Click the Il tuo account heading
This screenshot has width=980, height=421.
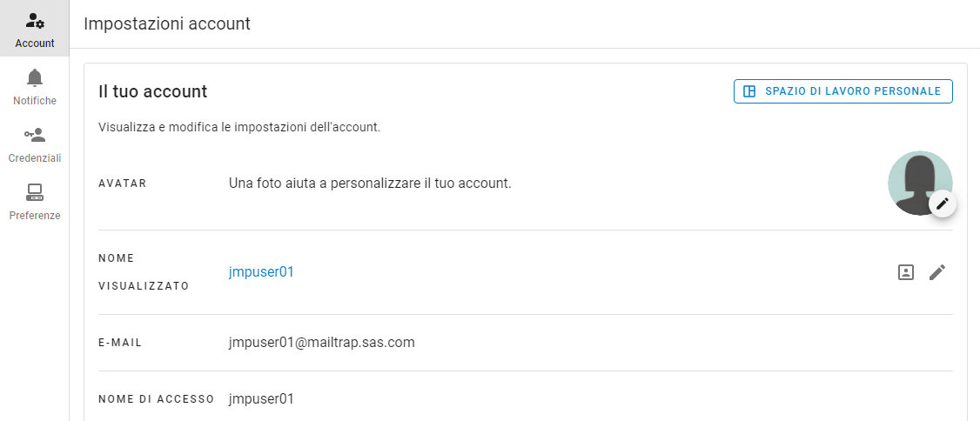click(x=152, y=91)
